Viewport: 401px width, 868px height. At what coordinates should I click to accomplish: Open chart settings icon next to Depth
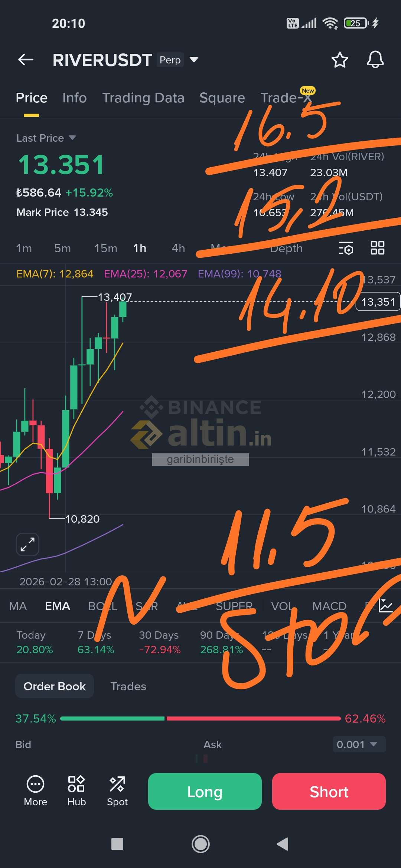(x=346, y=248)
